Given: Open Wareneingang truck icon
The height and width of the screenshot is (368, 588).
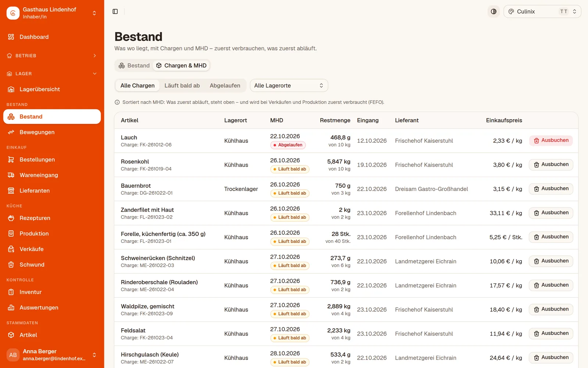Looking at the screenshot, I should [x=11, y=175].
